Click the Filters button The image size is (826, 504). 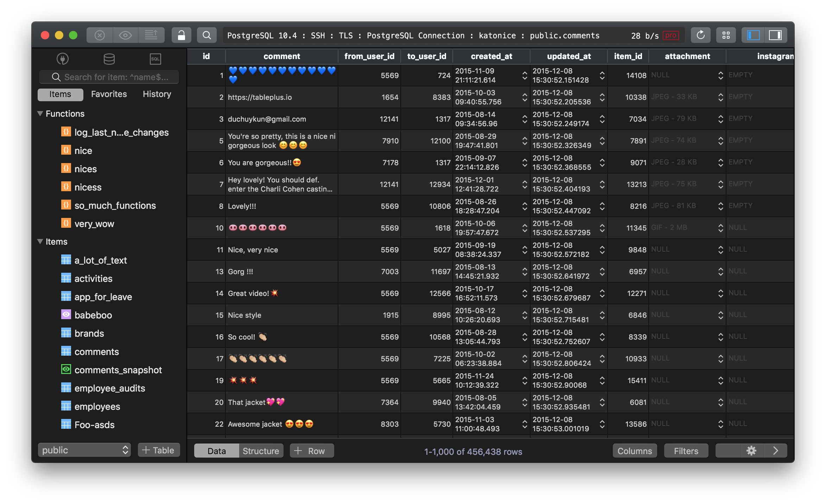[x=685, y=451]
